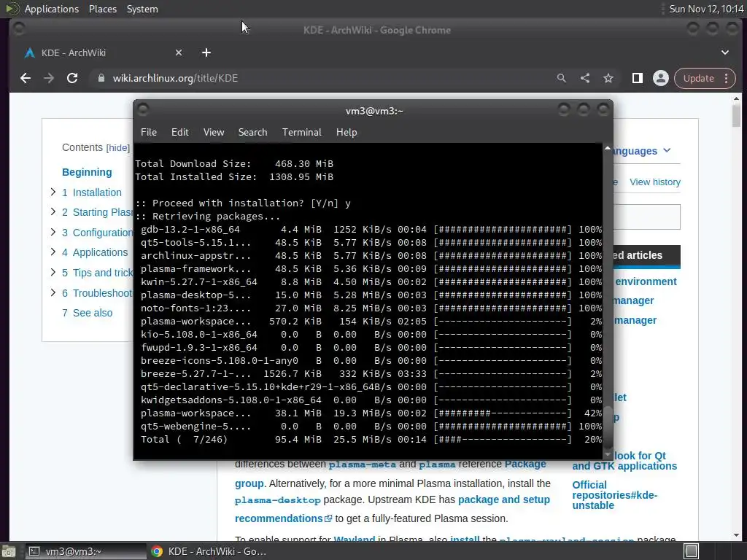Switch to KDE - ArchWiki Chrome taskbar entry

click(x=208, y=551)
